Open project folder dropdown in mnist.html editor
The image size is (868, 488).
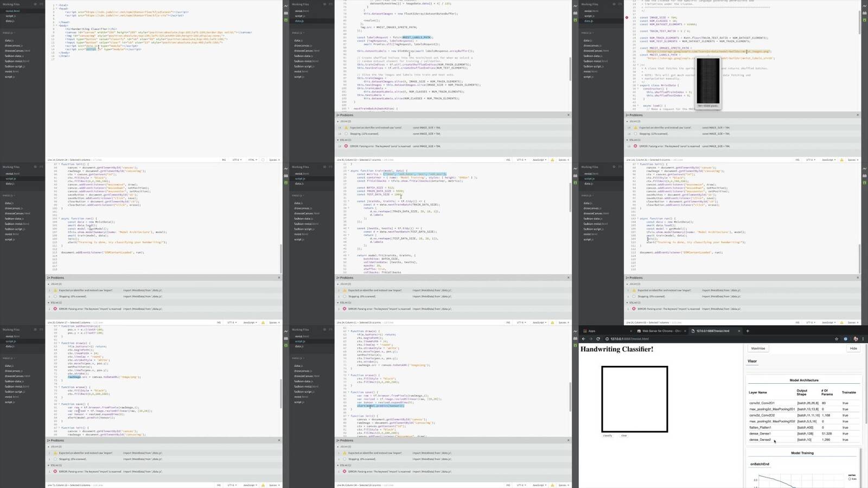click(x=9, y=33)
